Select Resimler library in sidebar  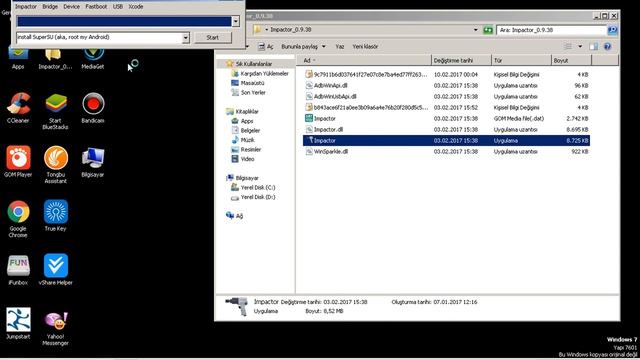tap(250, 149)
